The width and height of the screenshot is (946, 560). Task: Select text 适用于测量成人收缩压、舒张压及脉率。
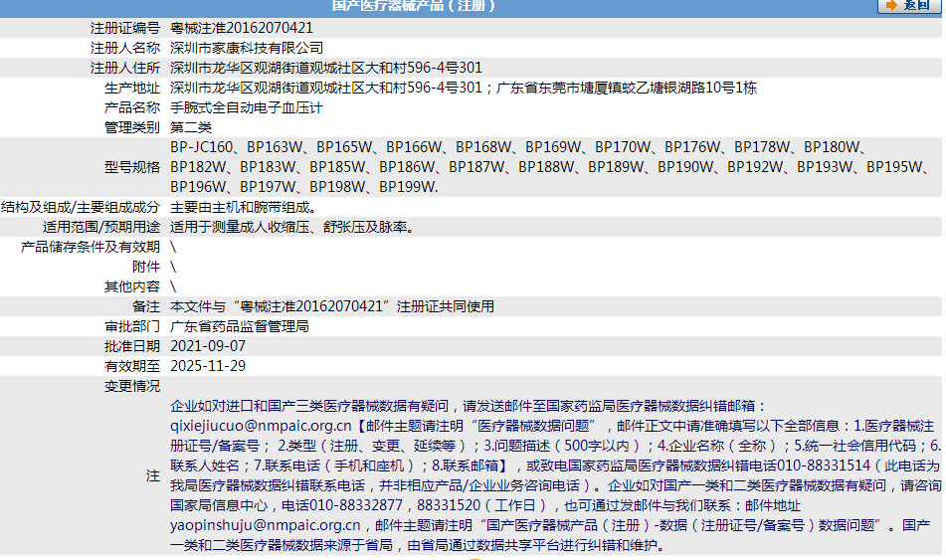292,227
